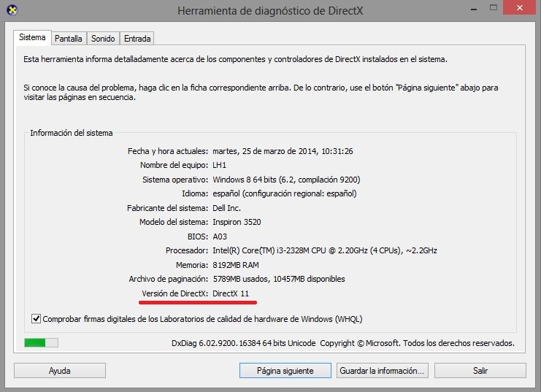Click manufacturer value 'Dell Inc.'
This screenshot has width=541, height=392.
pyautogui.click(x=226, y=208)
